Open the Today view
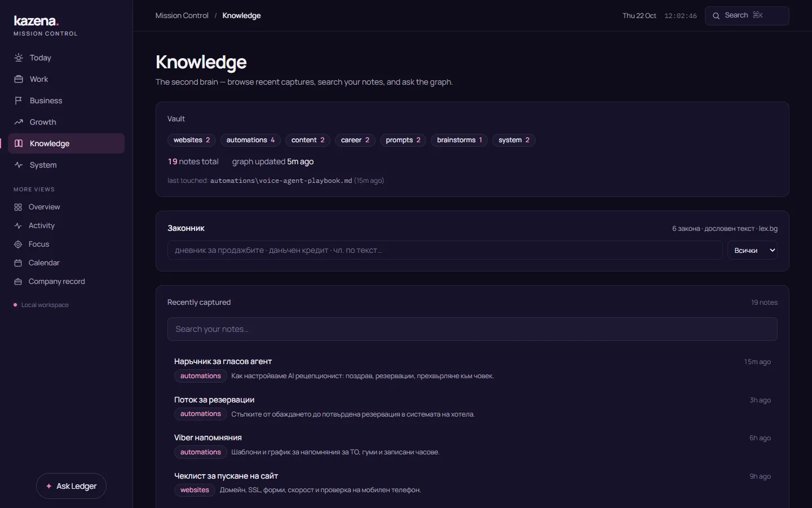The width and height of the screenshot is (812, 508). pos(67,58)
